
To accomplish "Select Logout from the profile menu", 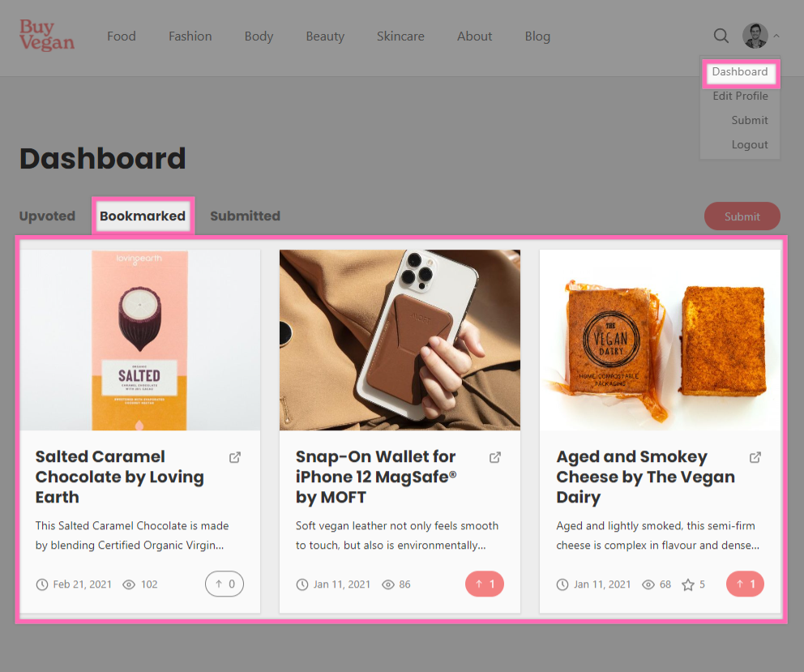I will pos(750,144).
